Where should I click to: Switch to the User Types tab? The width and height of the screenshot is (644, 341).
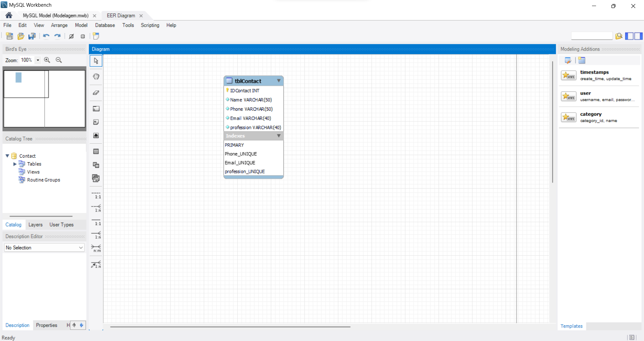point(61,225)
